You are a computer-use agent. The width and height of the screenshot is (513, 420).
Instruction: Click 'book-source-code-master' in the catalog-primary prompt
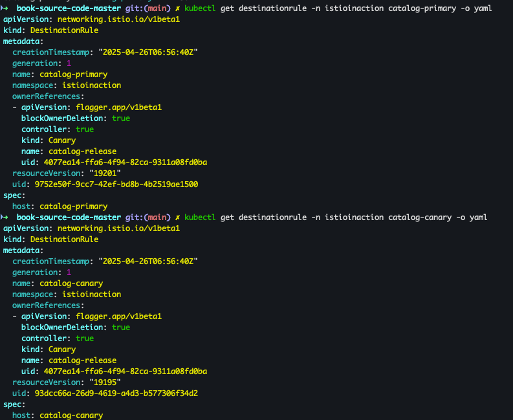pos(69,8)
